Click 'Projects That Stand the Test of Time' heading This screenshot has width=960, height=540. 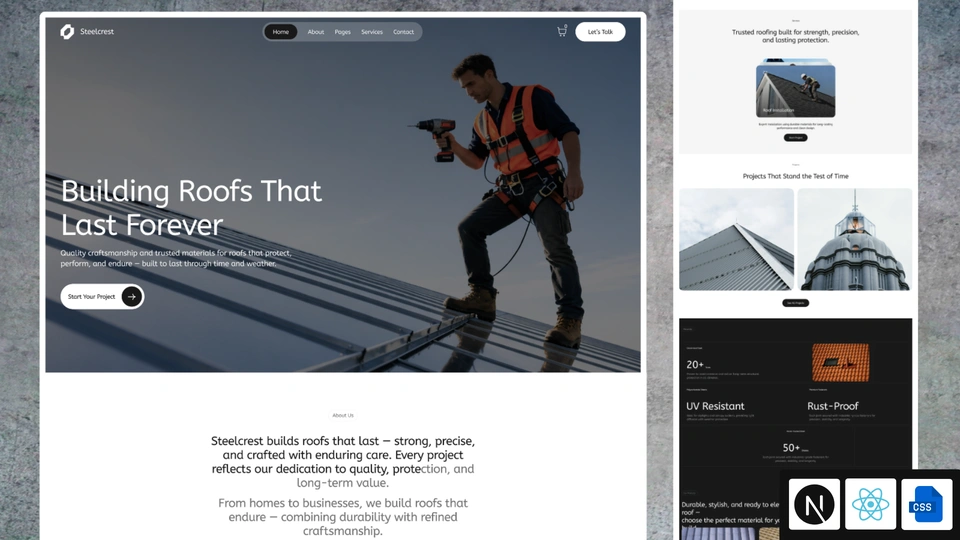pos(795,176)
